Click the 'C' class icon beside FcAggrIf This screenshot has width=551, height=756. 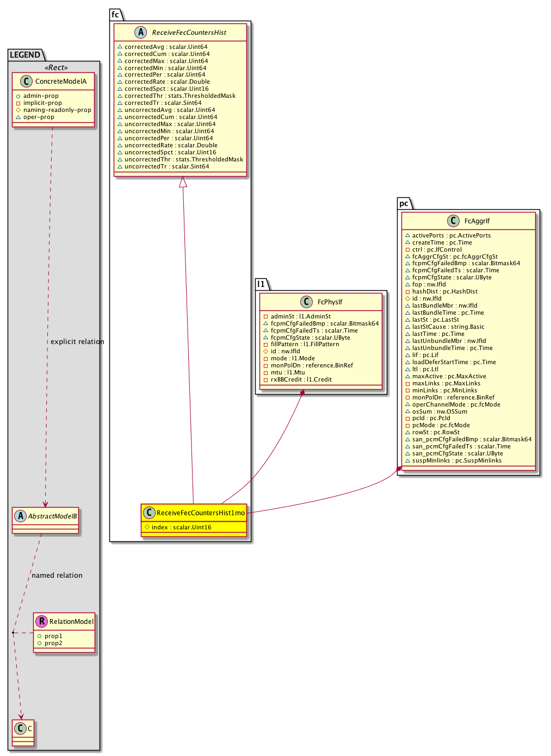[x=453, y=221]
